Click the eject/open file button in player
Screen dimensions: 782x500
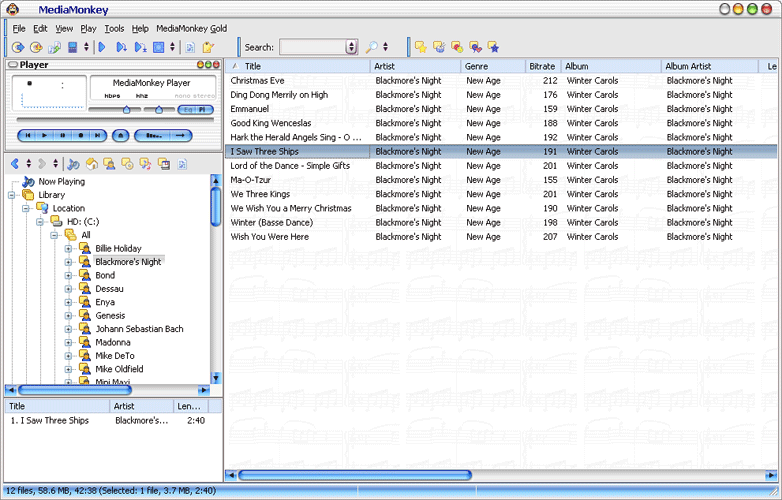pyautogui.click(x=120, y=135)
